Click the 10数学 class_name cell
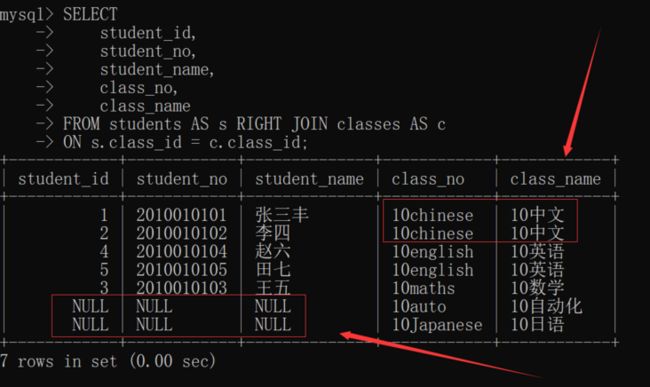The image size is (650, 387). (537, 288)
